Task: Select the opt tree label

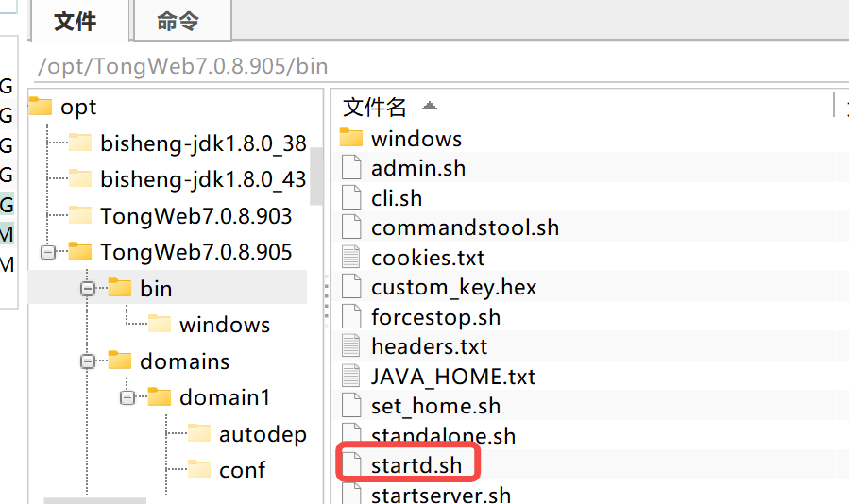Action: (x=78, y=108)
